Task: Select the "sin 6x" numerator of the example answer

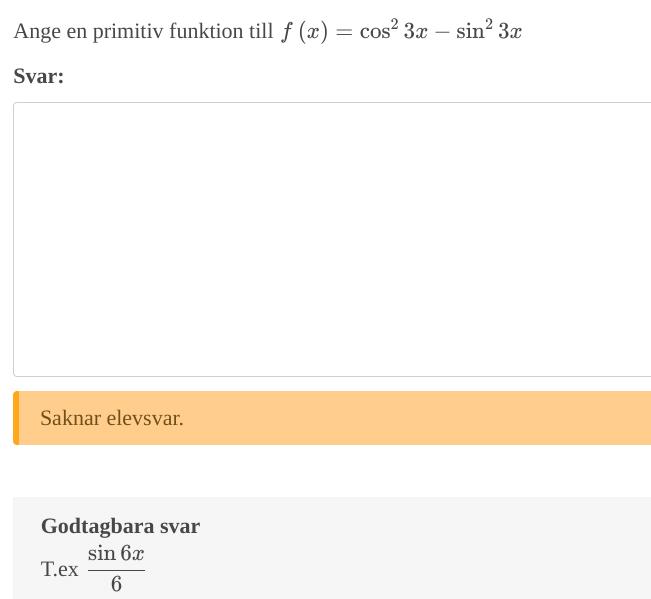Action: tap(116, 553)
